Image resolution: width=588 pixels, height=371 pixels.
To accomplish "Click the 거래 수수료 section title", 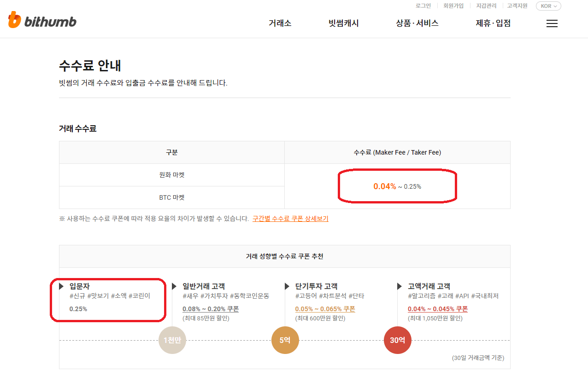I will pyautogui.click(x=77, y=129).
